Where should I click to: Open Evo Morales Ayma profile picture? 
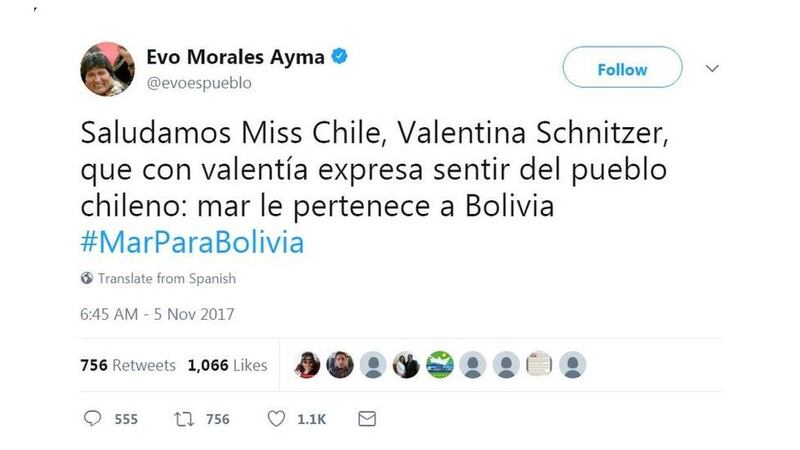coord(107,69)
